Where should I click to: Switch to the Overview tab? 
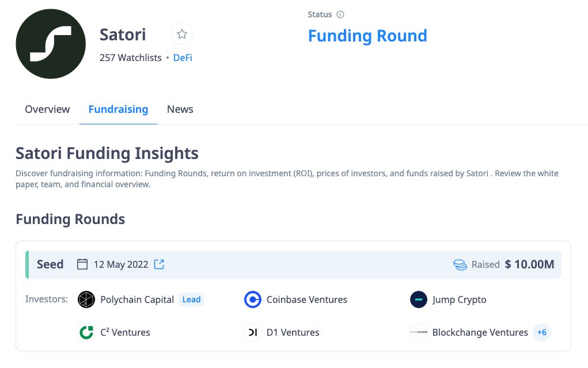coord(47,109)
